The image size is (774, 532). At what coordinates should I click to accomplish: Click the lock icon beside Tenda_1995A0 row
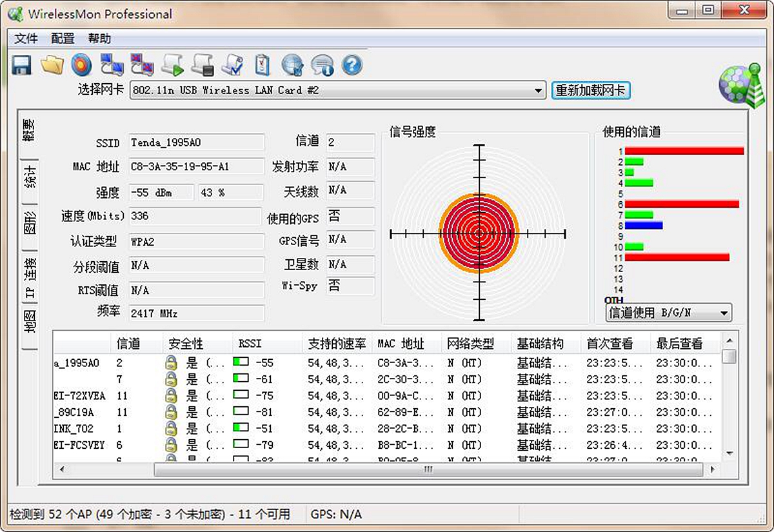pos(170,362)
